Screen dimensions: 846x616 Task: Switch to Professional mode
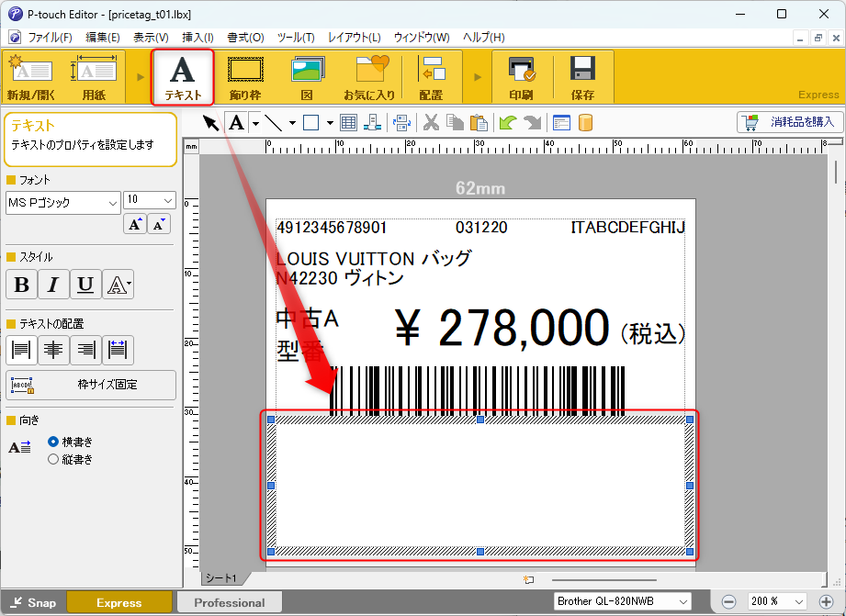pos(230,602)
